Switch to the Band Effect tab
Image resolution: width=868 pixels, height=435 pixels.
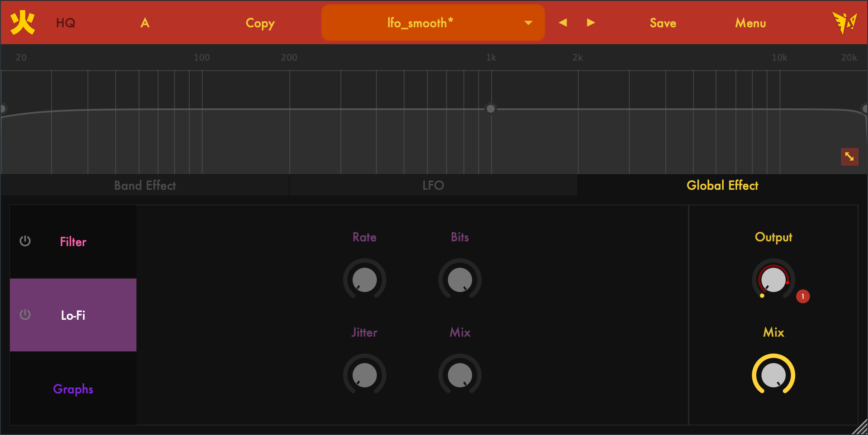pos(145,185)
